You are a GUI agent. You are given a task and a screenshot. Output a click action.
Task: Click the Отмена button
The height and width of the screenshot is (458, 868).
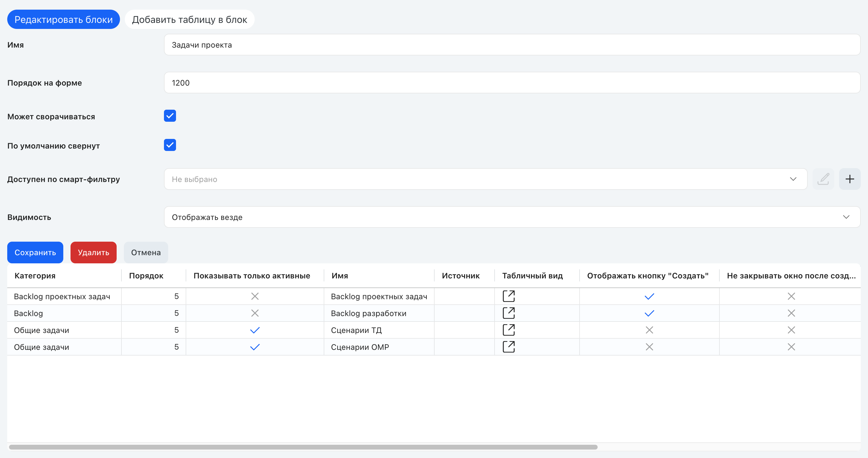pyautogui.click(x=146, y=253)
